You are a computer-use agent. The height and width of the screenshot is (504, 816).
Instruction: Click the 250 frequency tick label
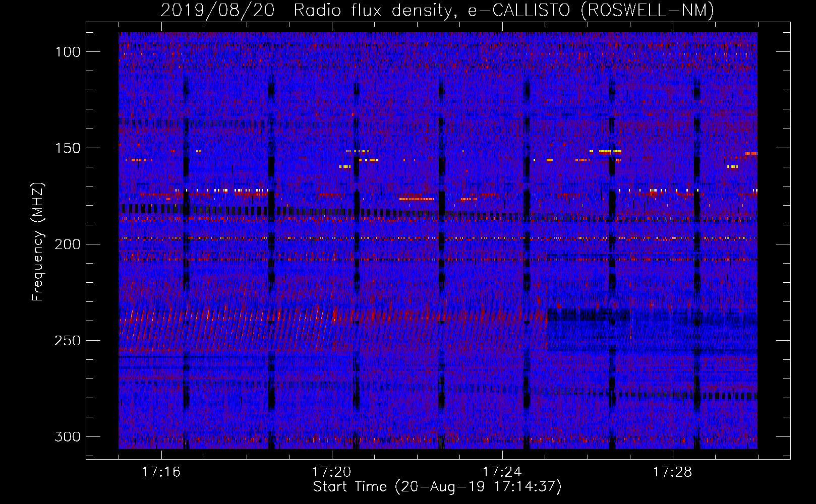pyautogui.click(x=68, y=341)
